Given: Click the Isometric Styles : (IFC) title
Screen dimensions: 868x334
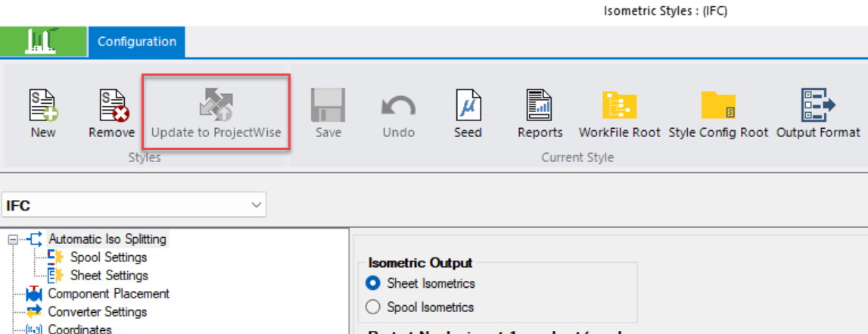Looking at the screenshot, I should pos(665,11).
